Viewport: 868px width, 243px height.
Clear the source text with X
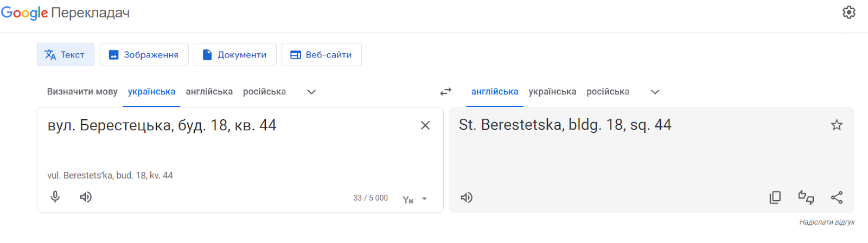tap(425, 125)
